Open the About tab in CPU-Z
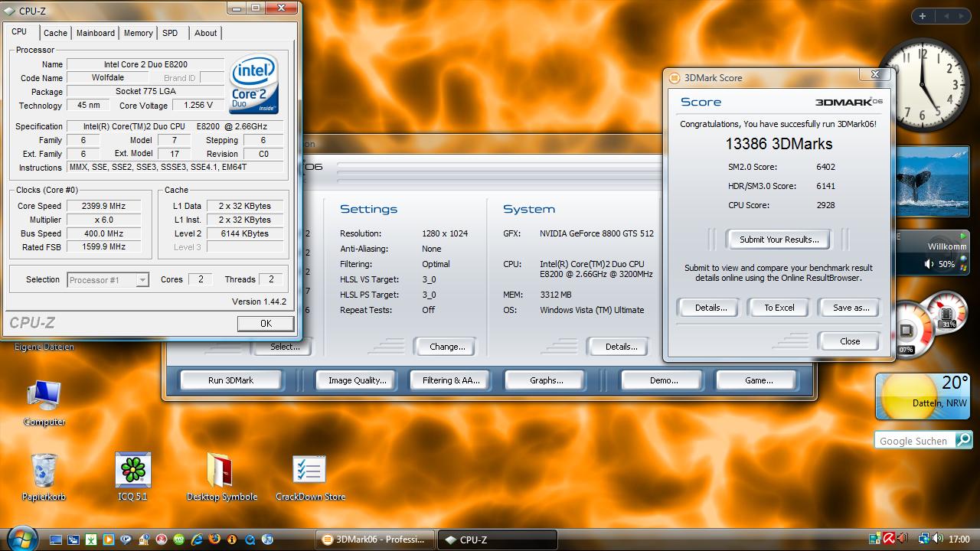This screenshot has width=980, height=551. (205, 33)
